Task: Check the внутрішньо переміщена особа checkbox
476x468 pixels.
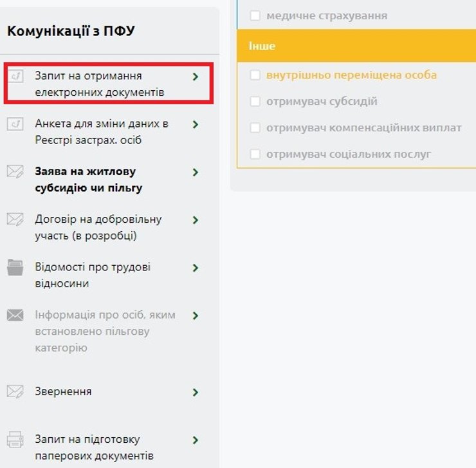Action: tap(255, 75)
